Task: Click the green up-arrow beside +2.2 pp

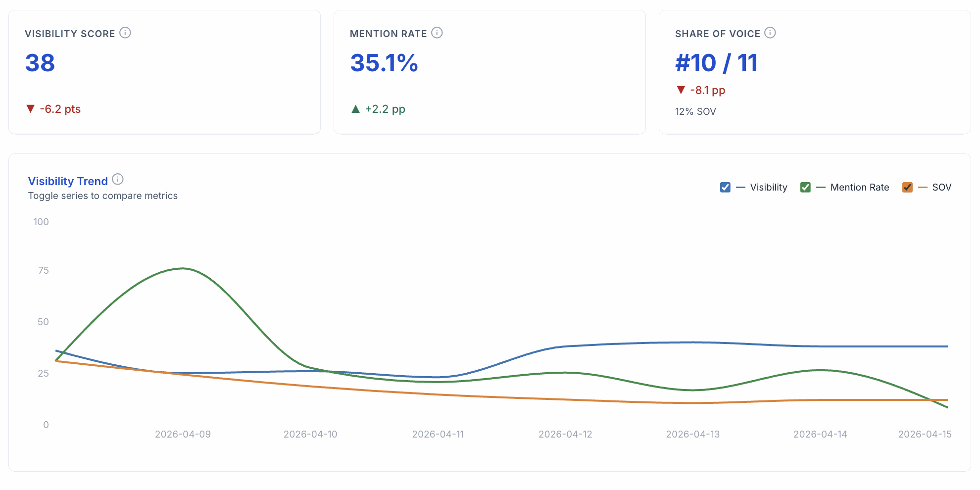Action: click(x=356, y=108)
